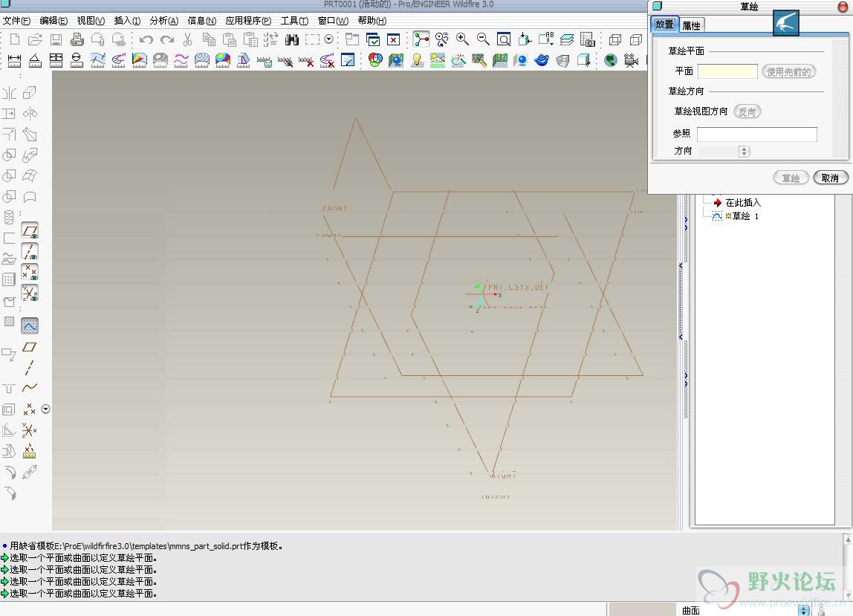The image size is (853, 616).
Task: Toggle coordinate systems display
Action: click(x=30, y=293)
